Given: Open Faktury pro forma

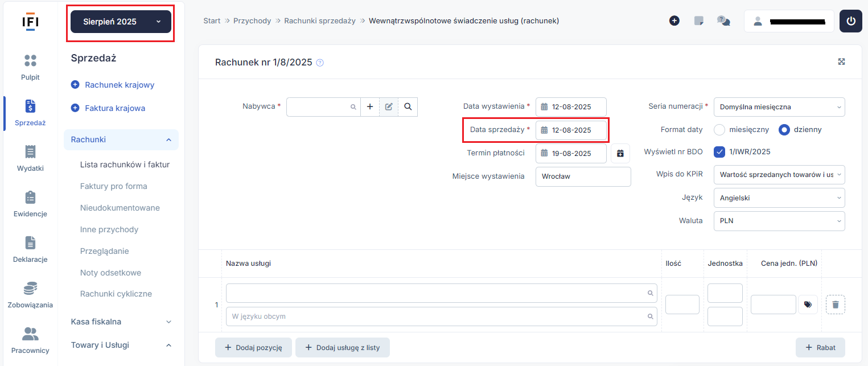Looking at the screenshot, I should [114, 186].
